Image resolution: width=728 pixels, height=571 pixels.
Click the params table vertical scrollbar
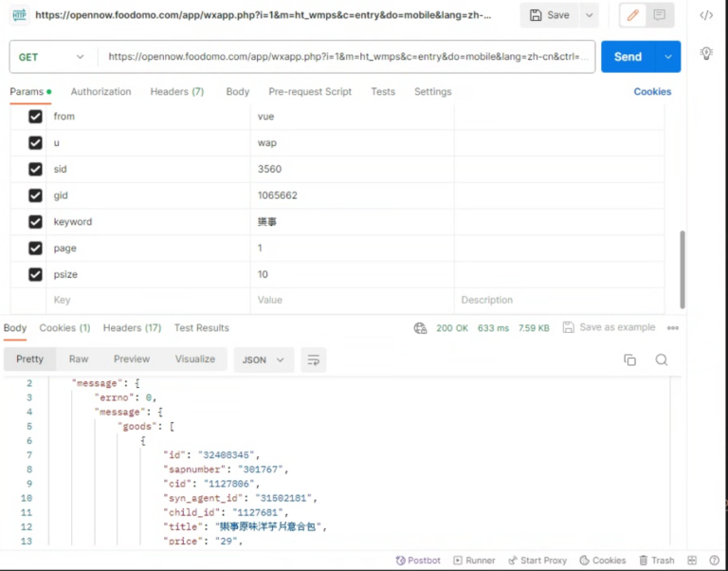coord(682,270)
